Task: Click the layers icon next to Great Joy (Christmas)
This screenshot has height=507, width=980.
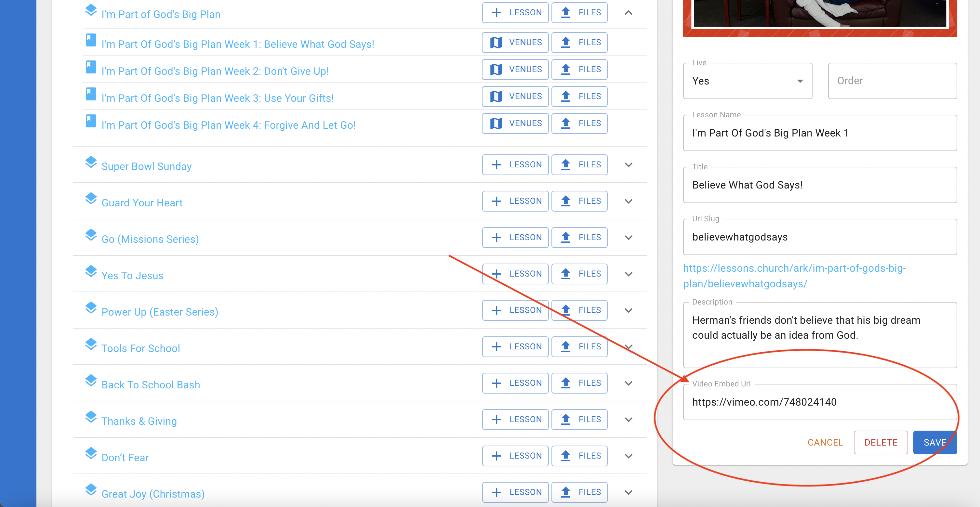Action: click(91, 490)
